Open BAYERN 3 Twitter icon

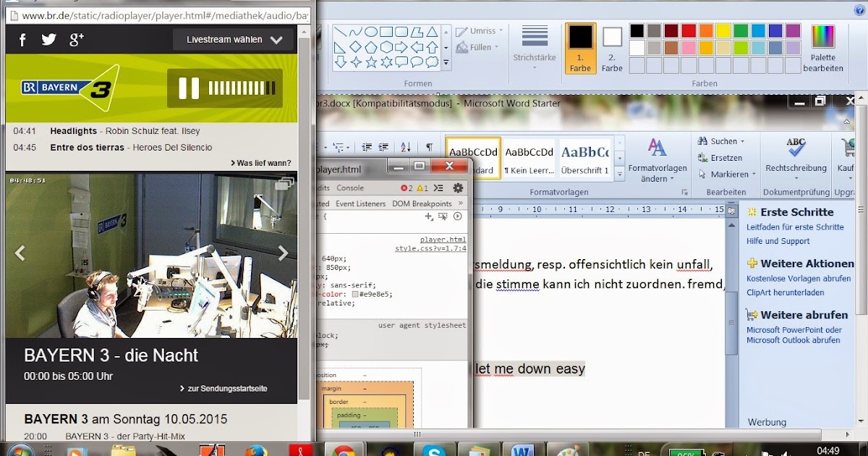pos(48,40)
